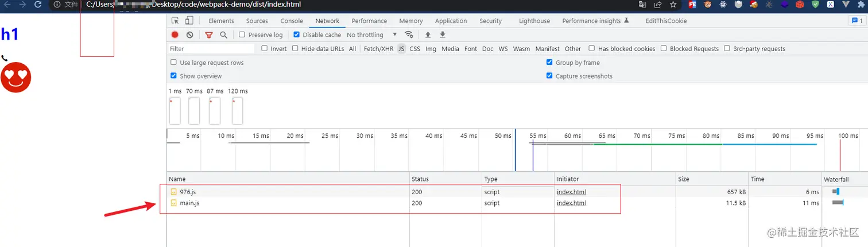868x247 pixels.
Task: Check Hide data URLs checkbox
Action: coord(295,49)
